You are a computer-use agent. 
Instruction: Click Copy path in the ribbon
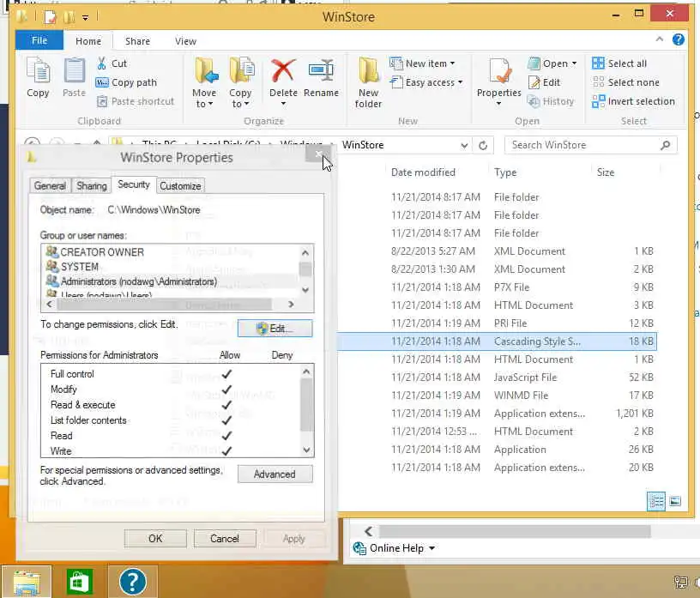pos(126,82)
